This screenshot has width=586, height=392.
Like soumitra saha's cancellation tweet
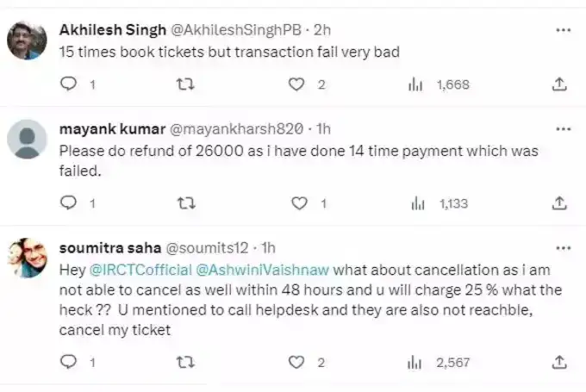(x=297, y=363)
